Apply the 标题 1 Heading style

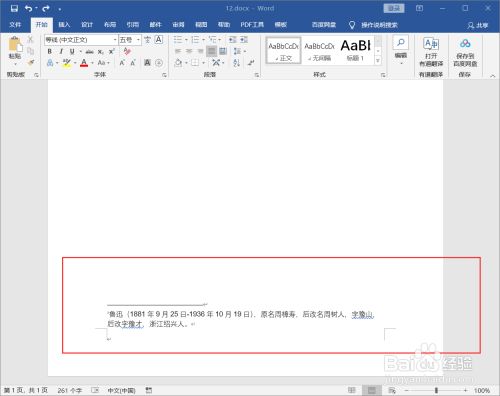(355, 51)
